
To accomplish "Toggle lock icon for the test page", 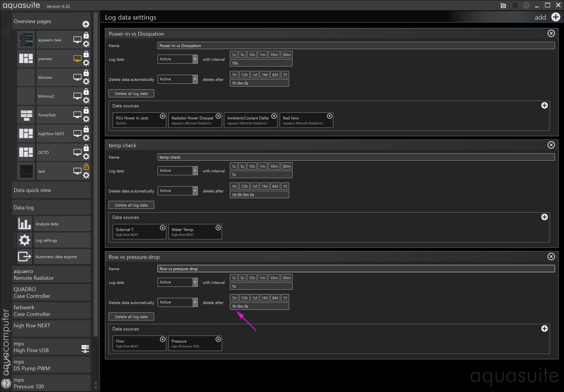I will click(86, 167).
